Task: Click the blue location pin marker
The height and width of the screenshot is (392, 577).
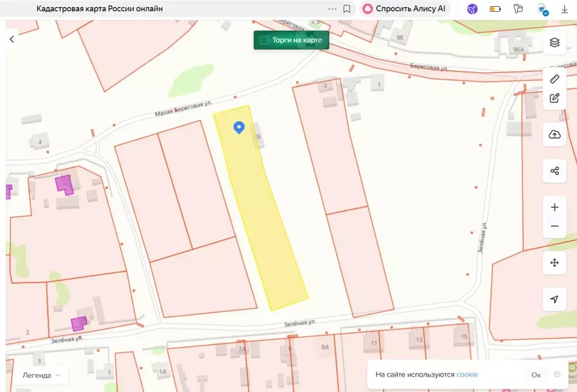Action: [x=239, y=127]
